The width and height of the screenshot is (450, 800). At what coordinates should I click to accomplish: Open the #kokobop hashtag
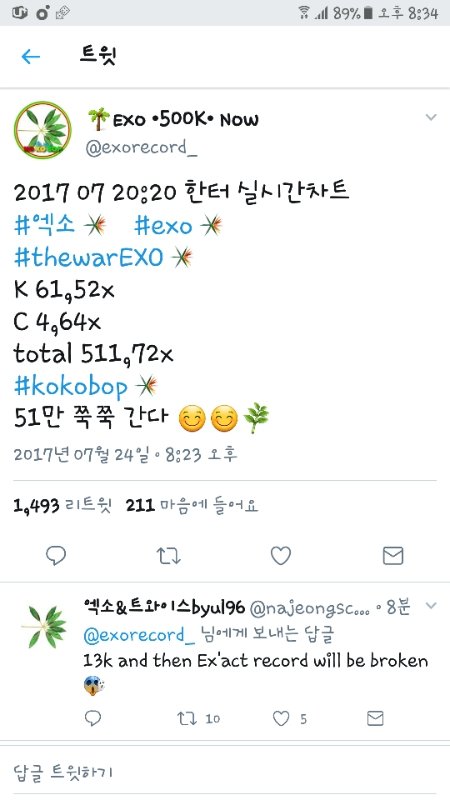[x=70, y=387]
